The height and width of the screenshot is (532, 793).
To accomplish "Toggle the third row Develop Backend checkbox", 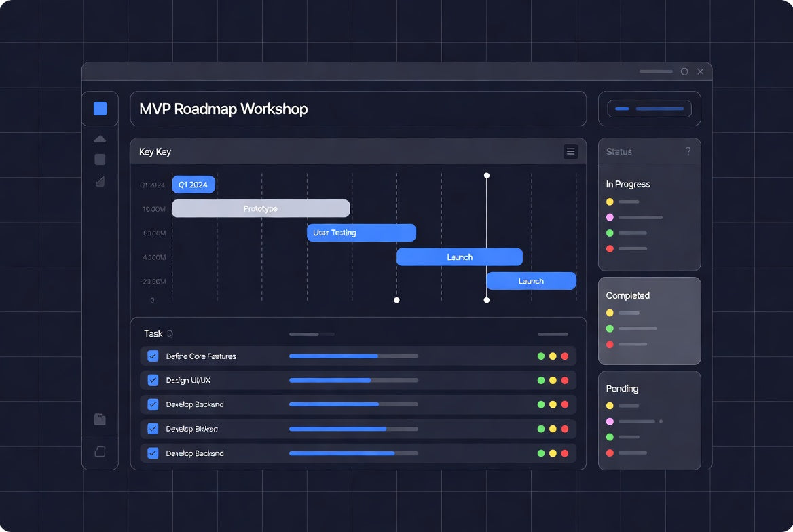I will pos(153,404).
